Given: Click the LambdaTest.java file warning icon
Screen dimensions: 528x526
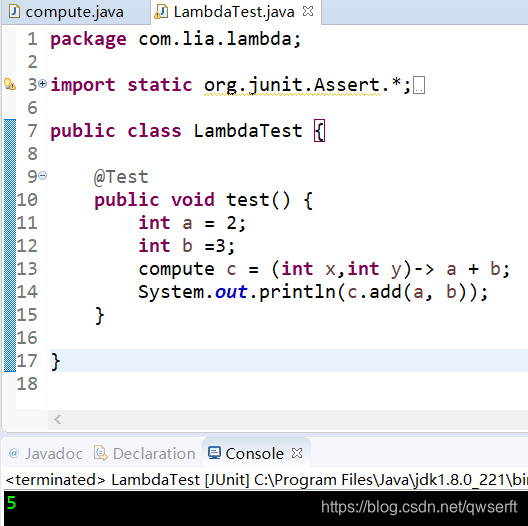Looking at the screenshot, I should pyautogui.click(x=161, y=12).
